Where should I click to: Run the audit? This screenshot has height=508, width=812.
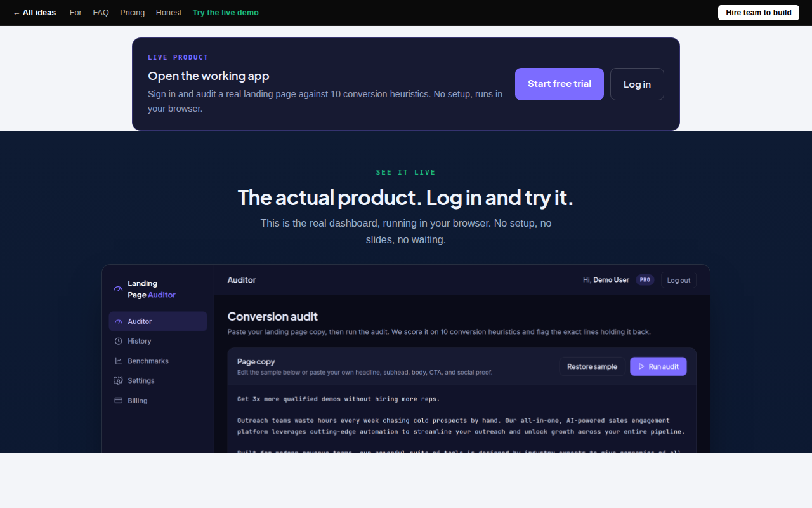[x=658, y=366]
